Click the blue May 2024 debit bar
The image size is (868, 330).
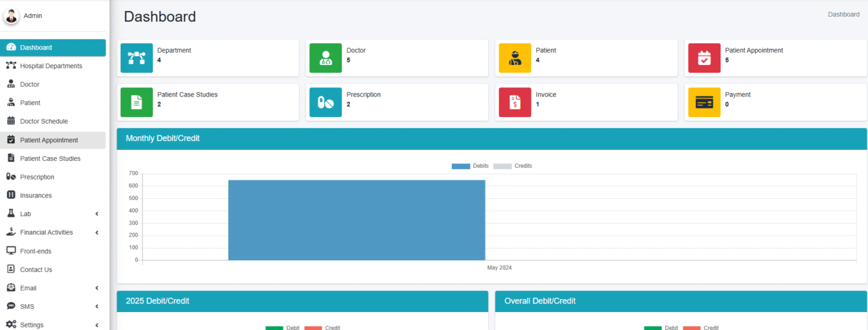[x=356, y=220]
